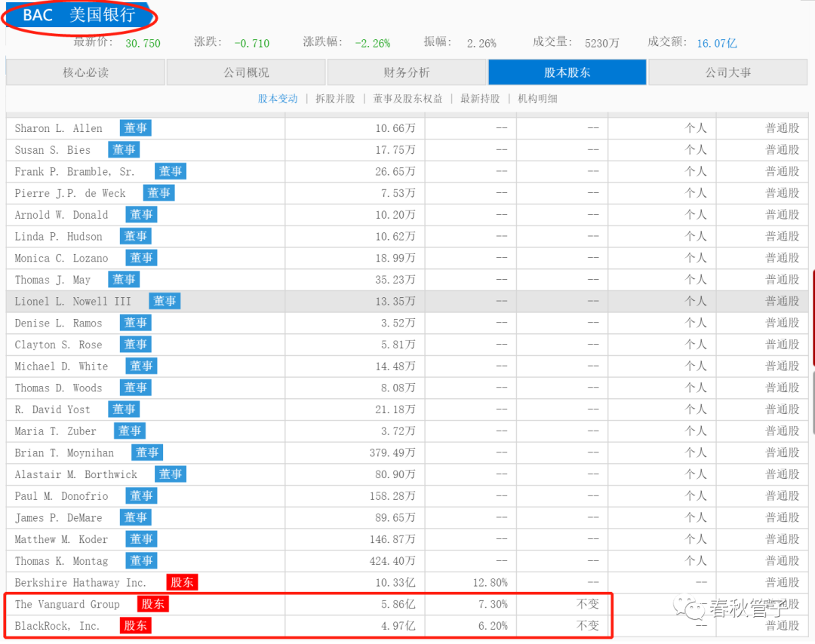
Task: View the 最新持股 section
Action: point(480,99)
